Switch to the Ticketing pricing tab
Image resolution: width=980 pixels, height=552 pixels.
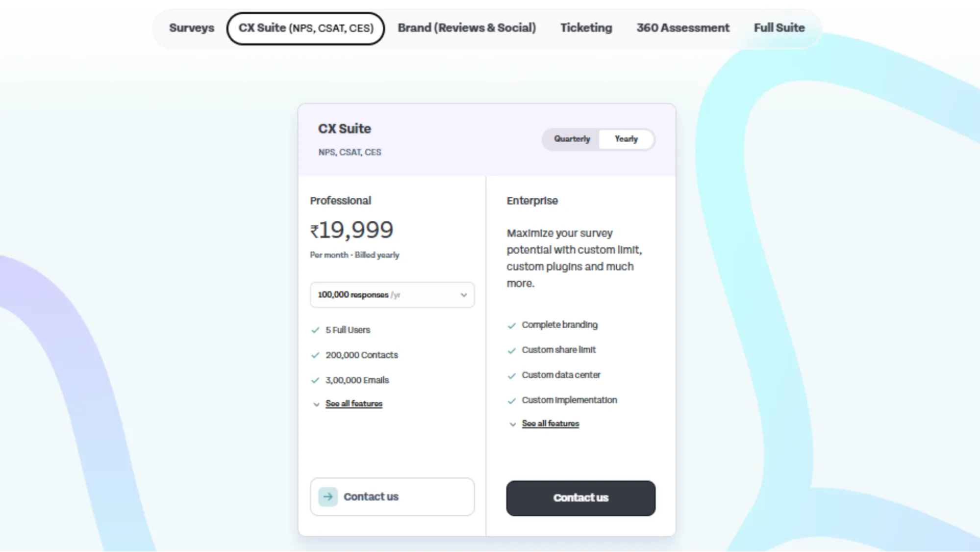click(x=585, y=28)
